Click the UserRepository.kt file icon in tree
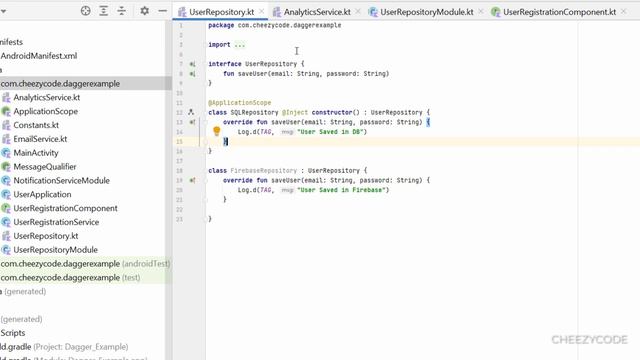This screenshot has height=360, width=640. pyautogui.click(x=6, y=236)
